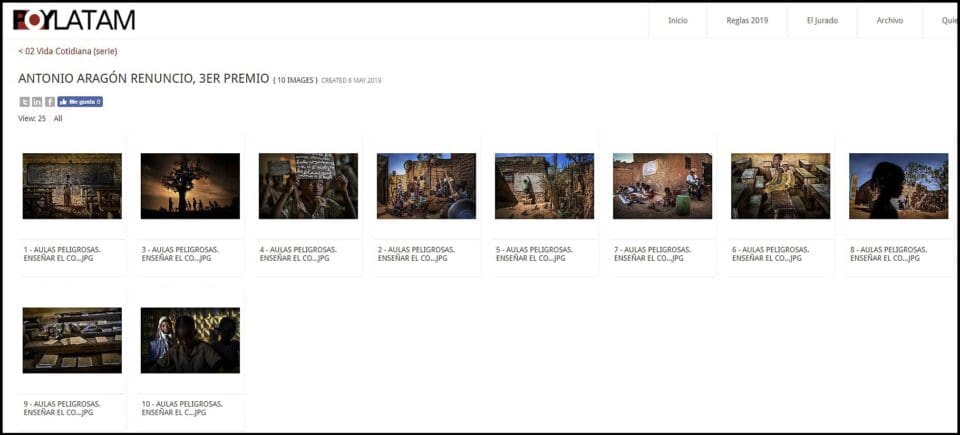Open thumbnail 8 child profile silhouette photo
960x435 pixels.
click(x=899, y=186)
